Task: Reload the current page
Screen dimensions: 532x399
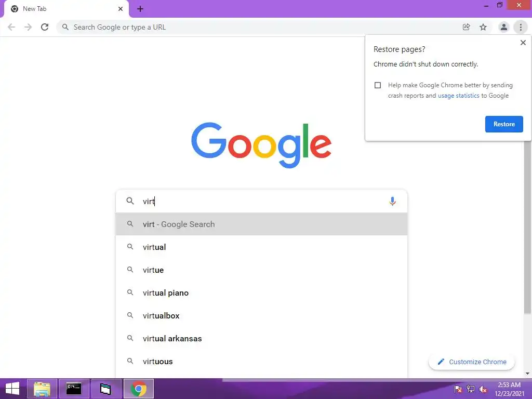Action: 45,27
